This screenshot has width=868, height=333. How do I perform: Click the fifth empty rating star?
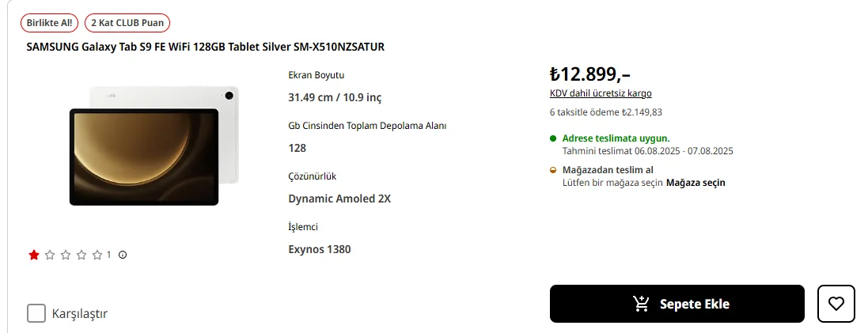coord(97,255)
